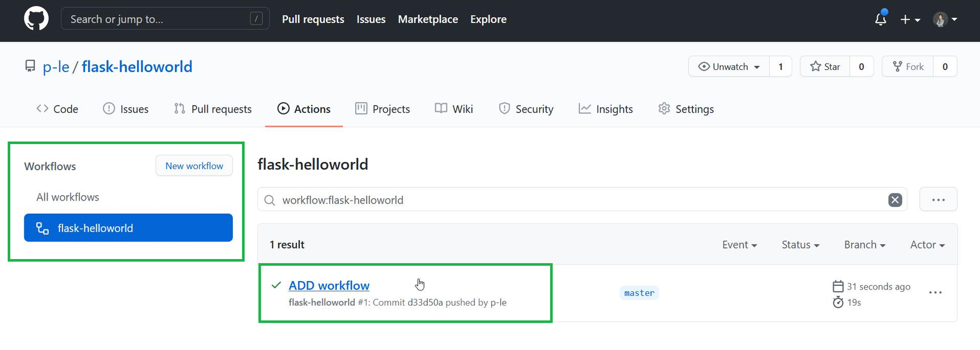Click the New workflow button
This screenshot has width=980, height=350.
coord(194,166)
